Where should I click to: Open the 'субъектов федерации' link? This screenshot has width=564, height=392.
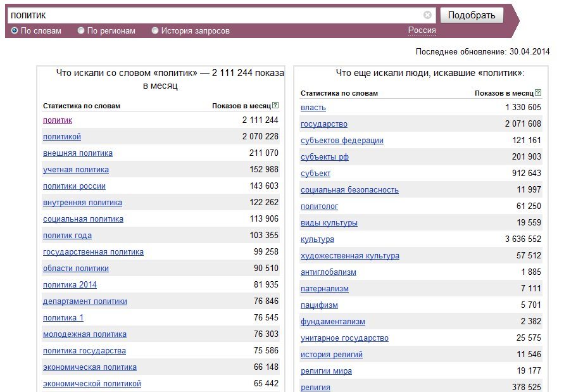tap(342, 141)
